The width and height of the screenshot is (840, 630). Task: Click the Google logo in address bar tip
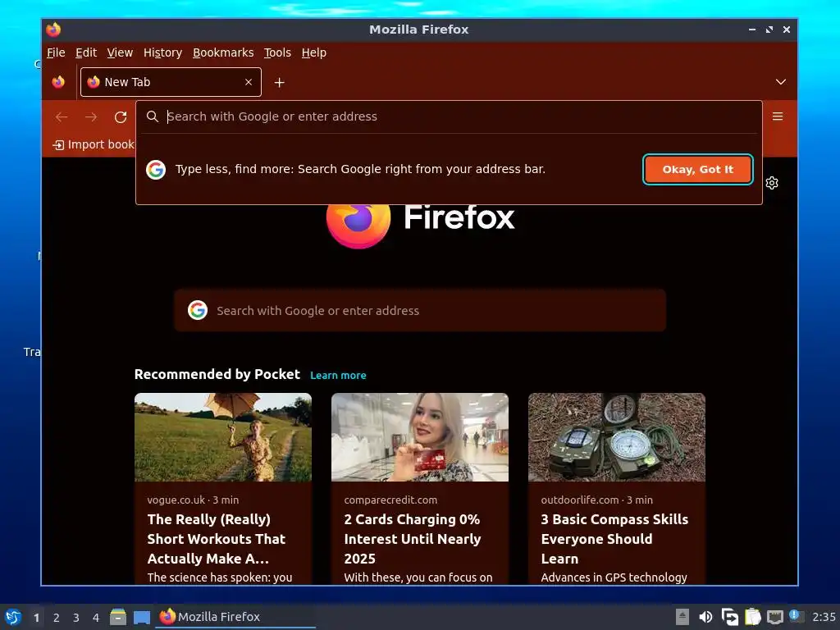point(156,169)
